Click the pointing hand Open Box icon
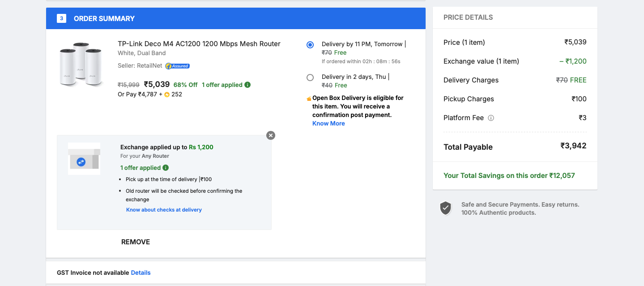Screen dimensions: 644x286 click(309, 98)
